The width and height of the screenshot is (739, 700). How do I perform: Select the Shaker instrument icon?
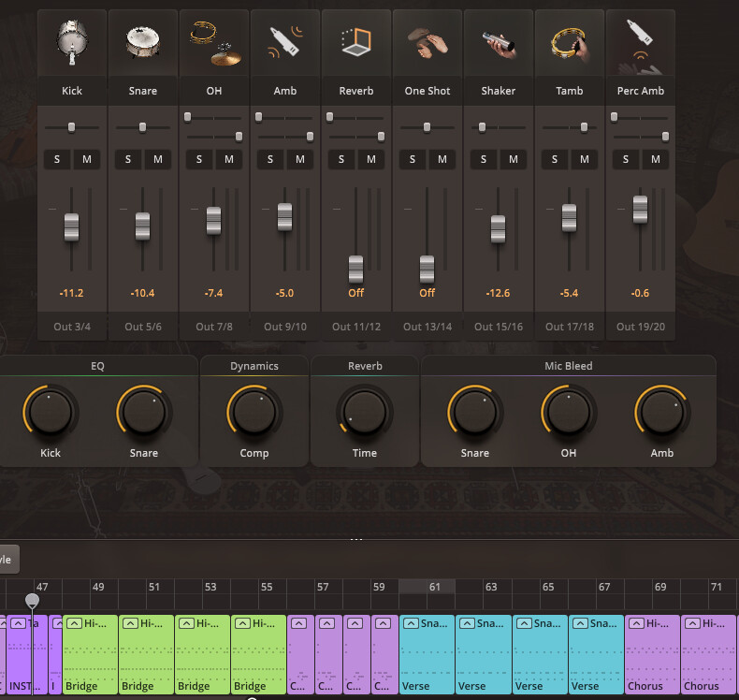pos(499,43)
